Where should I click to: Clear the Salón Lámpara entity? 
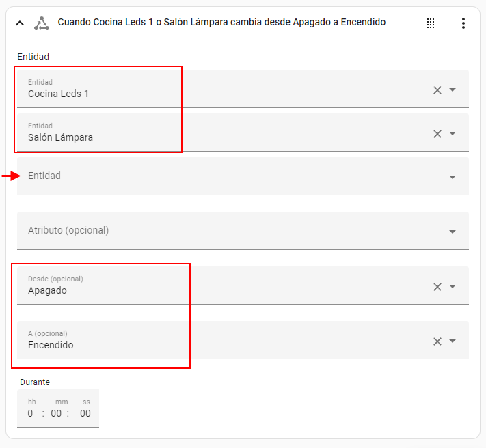point(437,134)
